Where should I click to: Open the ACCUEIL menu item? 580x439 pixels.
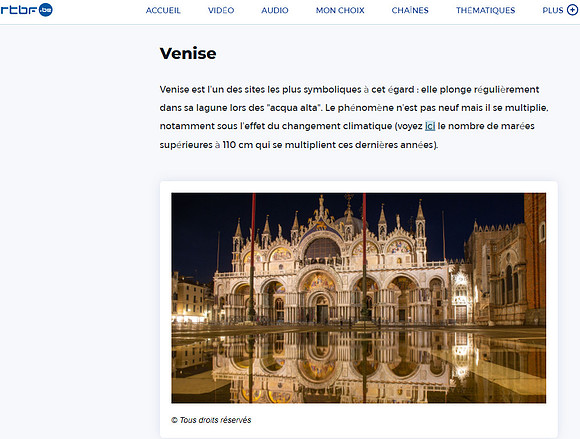(163, 10)
